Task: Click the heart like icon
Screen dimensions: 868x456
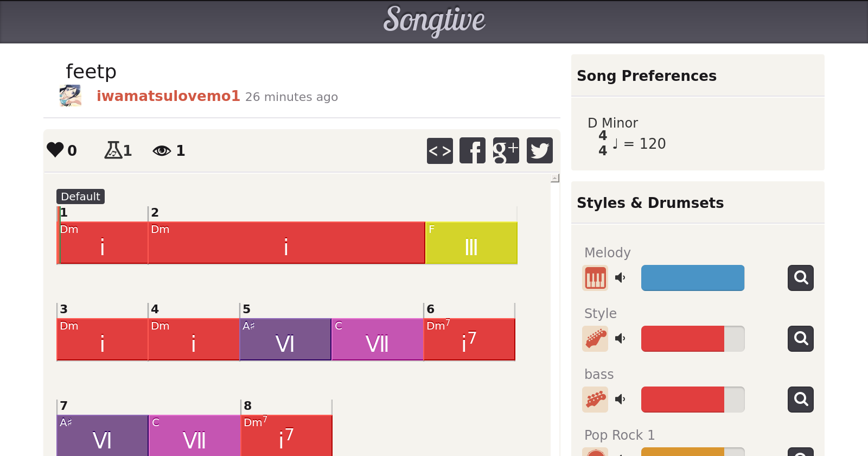Action: coord(55,150)
